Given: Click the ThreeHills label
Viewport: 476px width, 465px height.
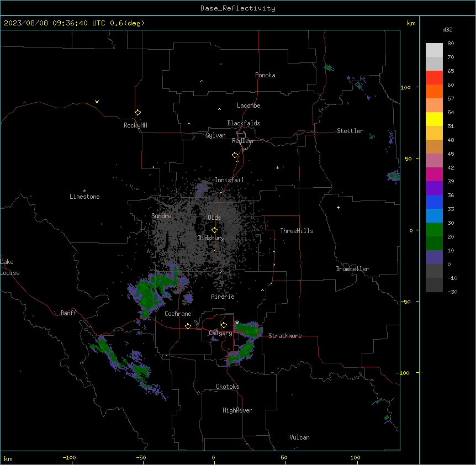Looking at the screenshot, I should point(297,231).
